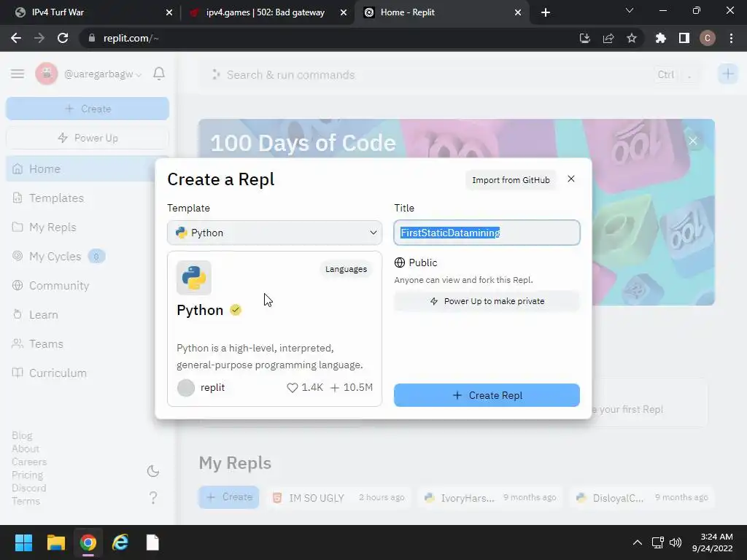
Task: Click the Public globe icon
Action: 400,262
